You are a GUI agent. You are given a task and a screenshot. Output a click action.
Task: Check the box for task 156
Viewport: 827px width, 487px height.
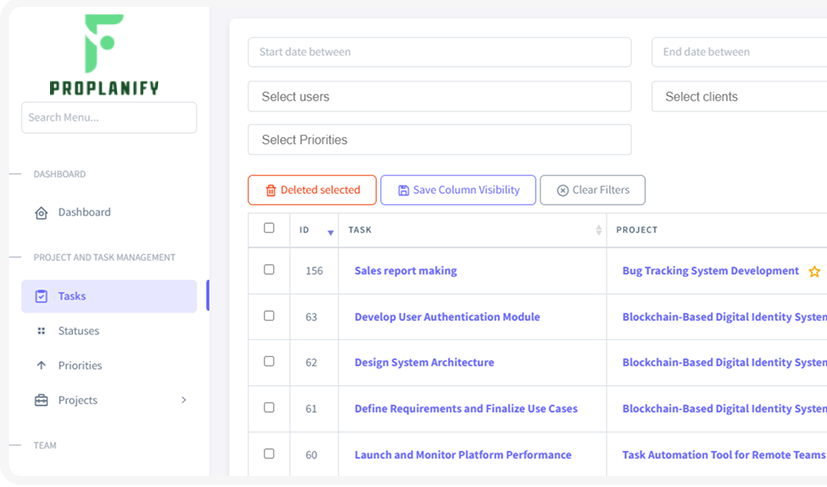coord(269,270)
